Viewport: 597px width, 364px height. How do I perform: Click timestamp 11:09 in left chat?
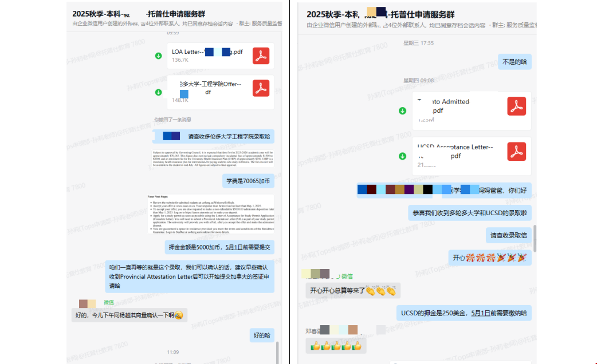[172, 352]
